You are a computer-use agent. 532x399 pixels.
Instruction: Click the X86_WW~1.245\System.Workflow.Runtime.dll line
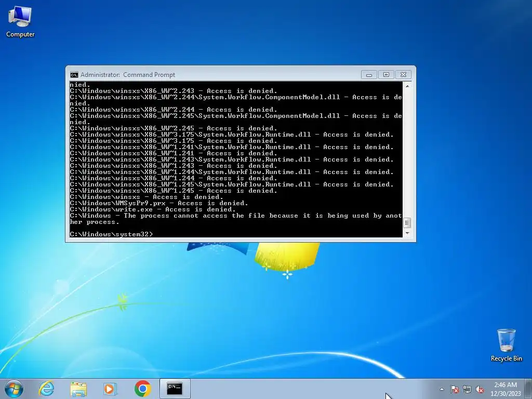[232, 184]
